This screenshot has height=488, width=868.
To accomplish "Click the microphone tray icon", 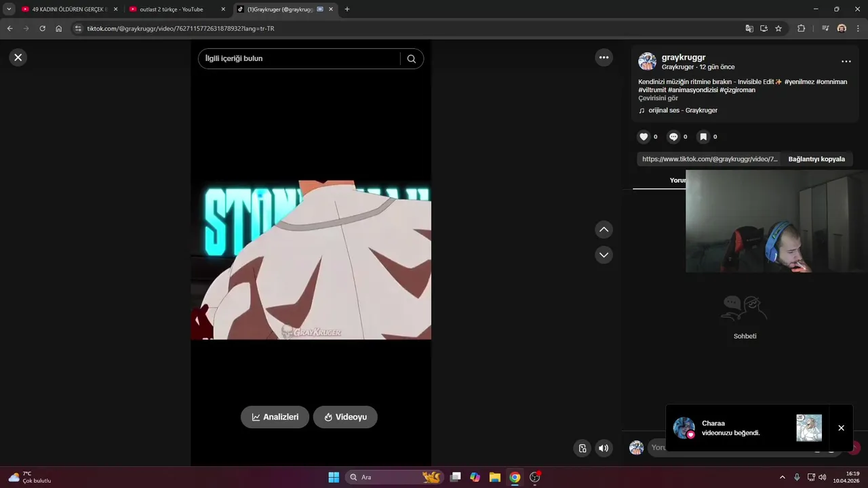I will [797, 477].
